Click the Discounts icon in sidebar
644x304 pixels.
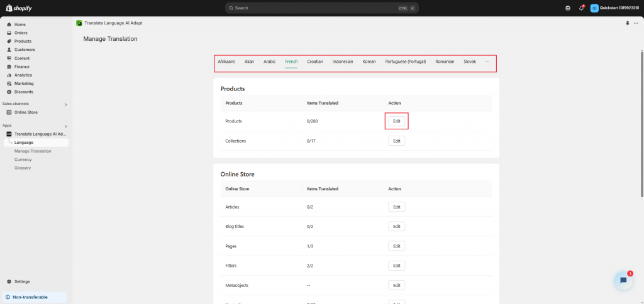(9, 92)
